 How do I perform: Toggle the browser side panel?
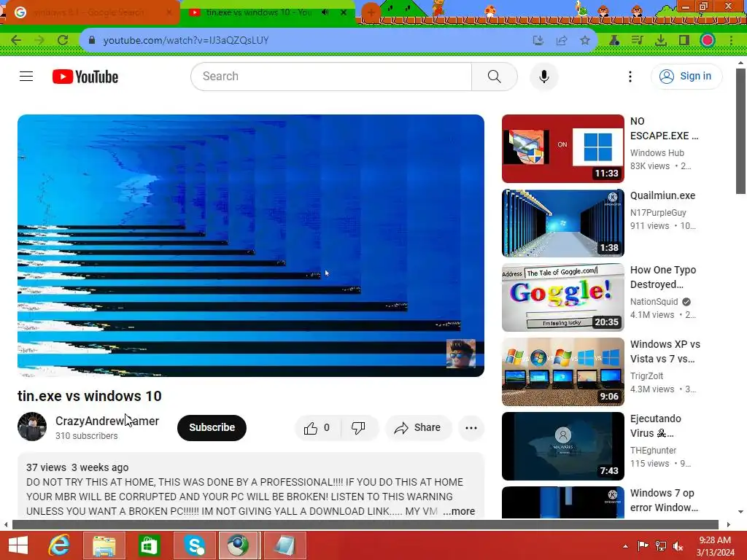(684, 41)
